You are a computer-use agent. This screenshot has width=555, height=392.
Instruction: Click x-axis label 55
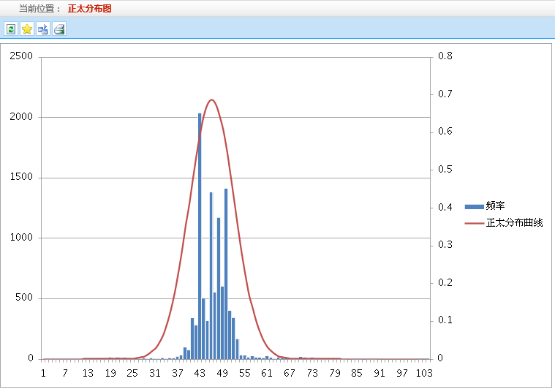tap(244, 373)
